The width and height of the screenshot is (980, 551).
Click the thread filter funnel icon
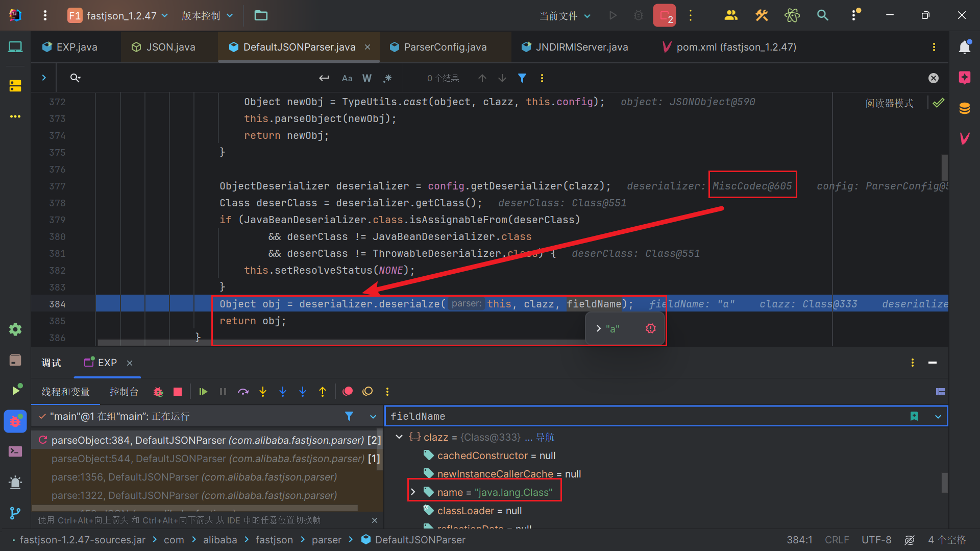click(x=349, y=416)
